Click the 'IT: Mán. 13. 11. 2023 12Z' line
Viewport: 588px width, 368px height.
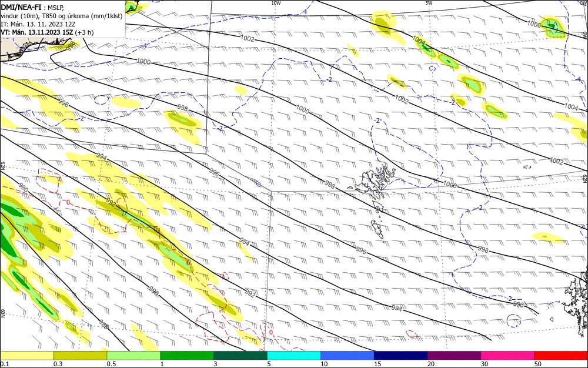click(x=38, y=24)
